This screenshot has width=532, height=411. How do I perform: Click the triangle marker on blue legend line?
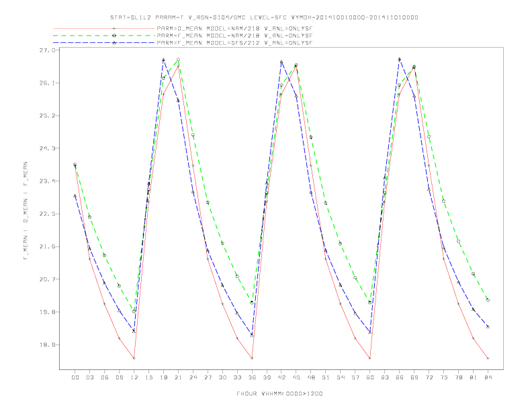pos(114,43)
